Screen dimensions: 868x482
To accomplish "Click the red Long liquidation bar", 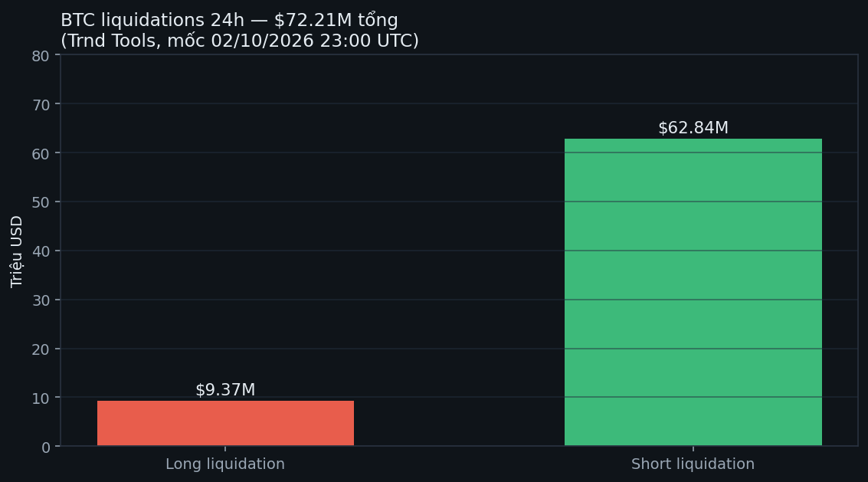I will pyautogui.click(x=225, y=423).
